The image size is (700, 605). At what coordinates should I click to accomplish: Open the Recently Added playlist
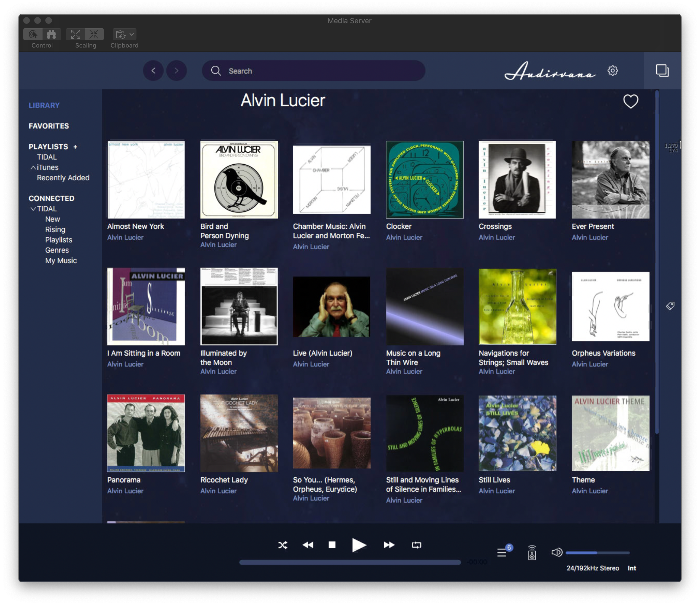63,178
